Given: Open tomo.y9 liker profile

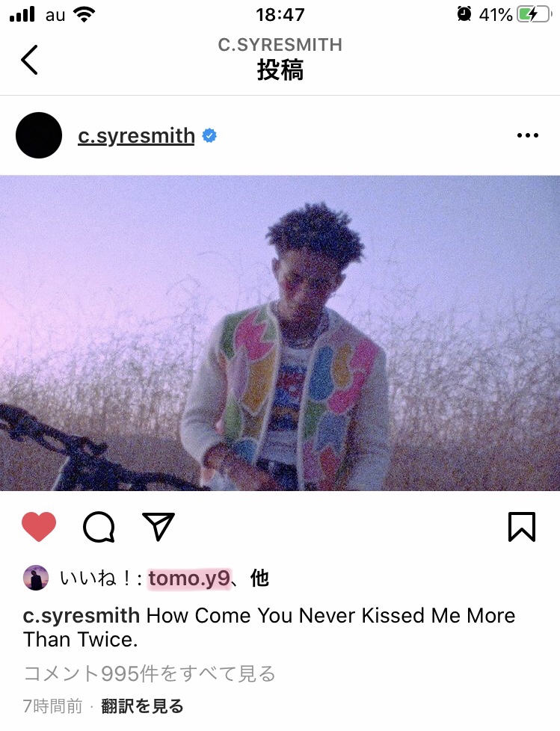Looking at the screenshot, I should [189, 579].
